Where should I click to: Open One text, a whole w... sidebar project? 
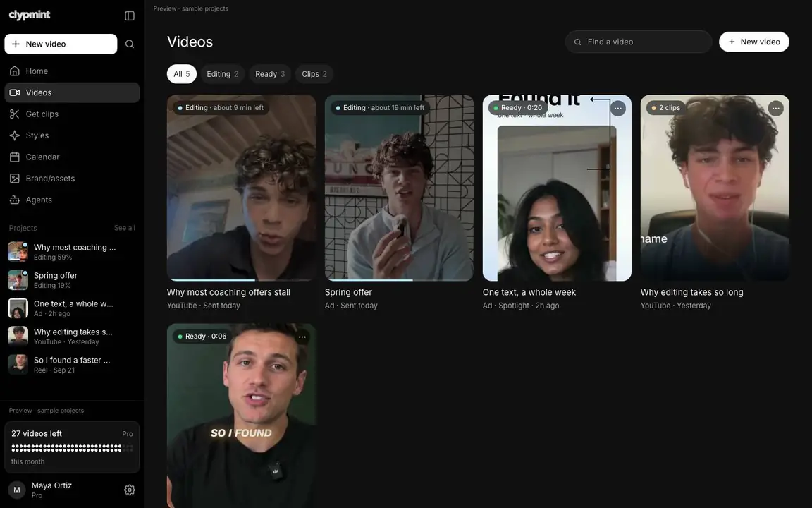[x=72, y=308]
